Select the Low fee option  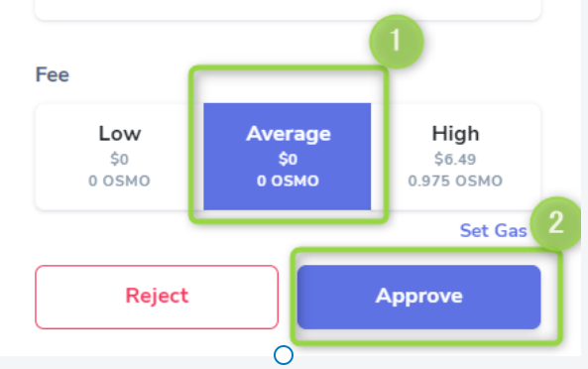[x=119, y=157]
